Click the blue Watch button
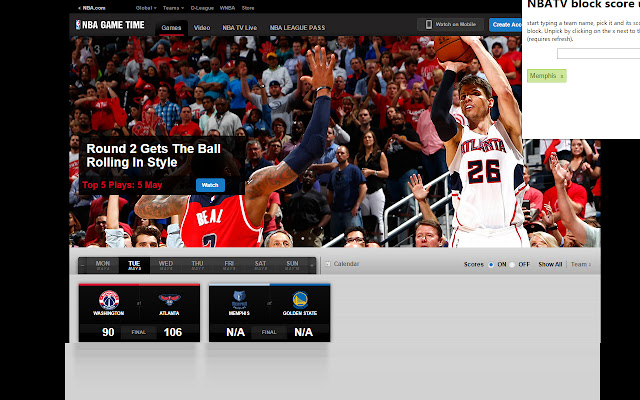The width and height of the screenshot is (640, 400). coord(210,185)
